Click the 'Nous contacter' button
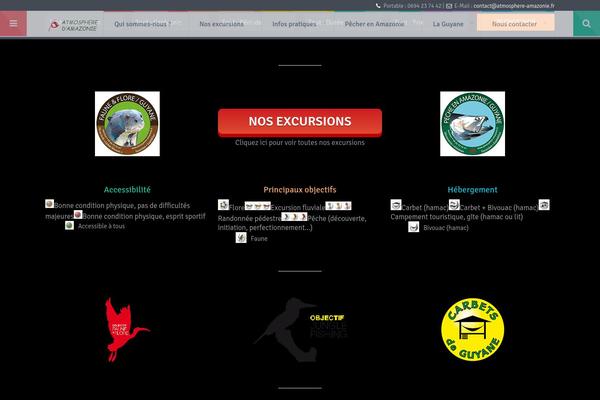600x400 pixels. [515, 23]
